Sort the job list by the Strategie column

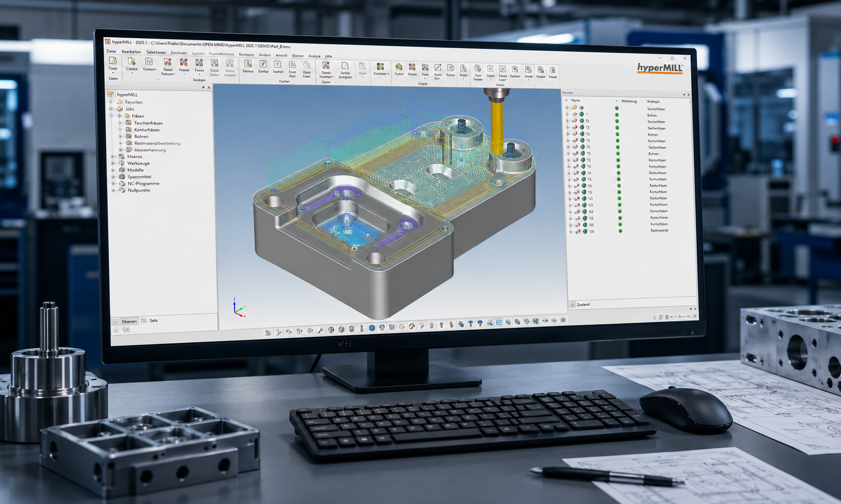point(653,102)
